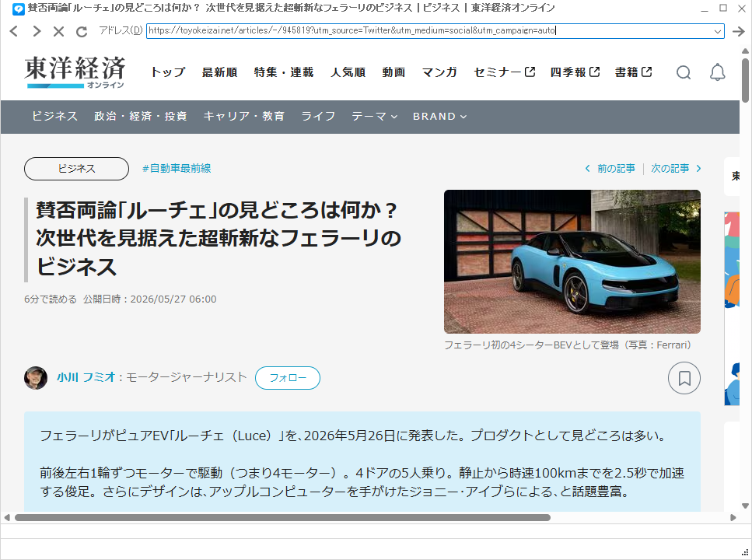Open the 特集・連載 navigation item

[284, 72]
